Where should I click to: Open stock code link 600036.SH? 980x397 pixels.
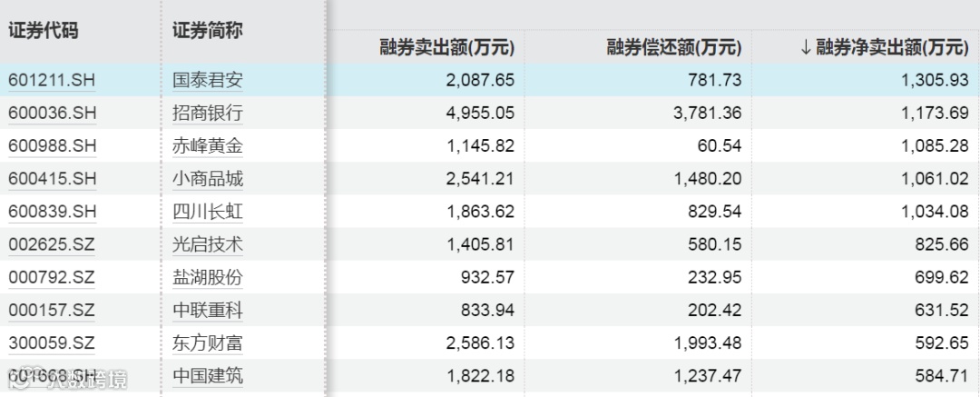point(53,114)
